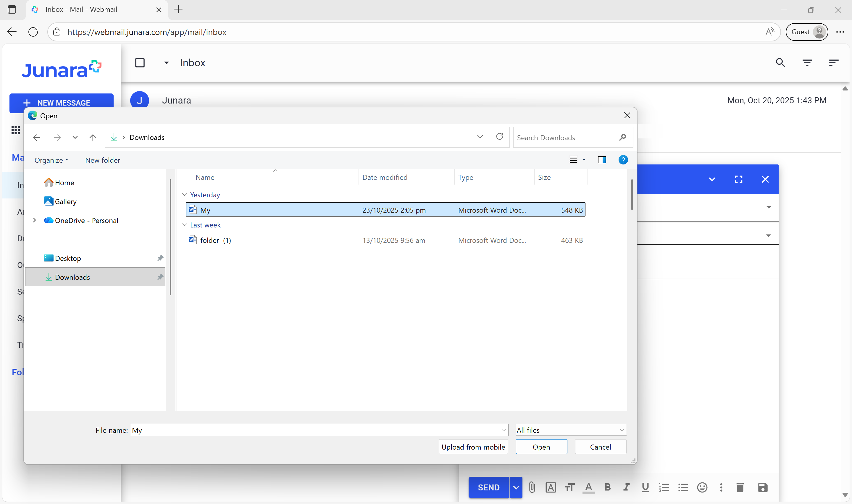The height and width of the screenshot is (504, 852).
Task: Toggle bold formatting in compose toolbar
Action: (608, 487)
